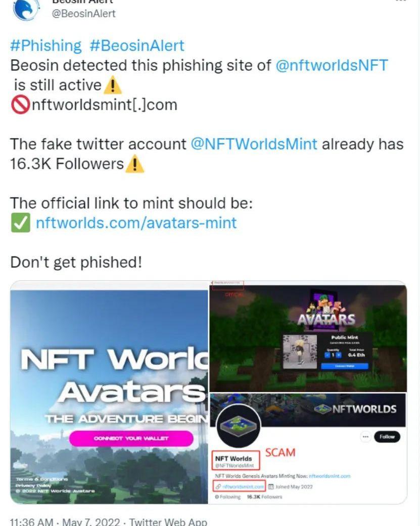Open the @BeosinAlert handle

83,14
